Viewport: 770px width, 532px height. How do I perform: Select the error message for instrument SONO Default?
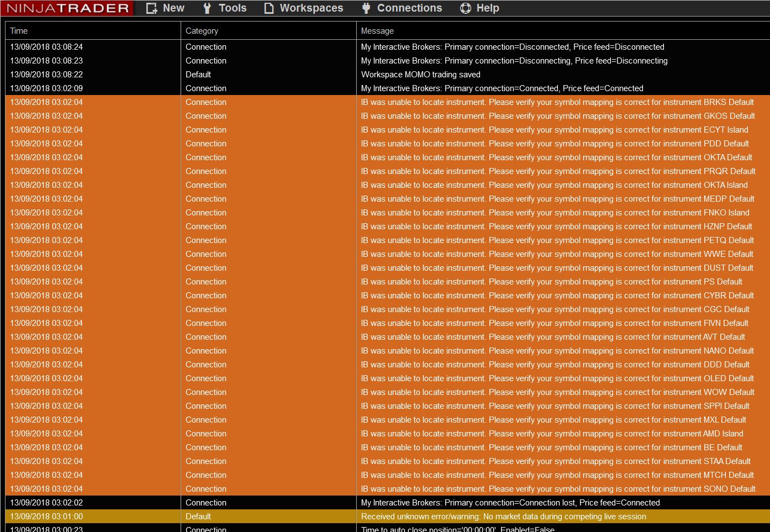pos(558,489)
